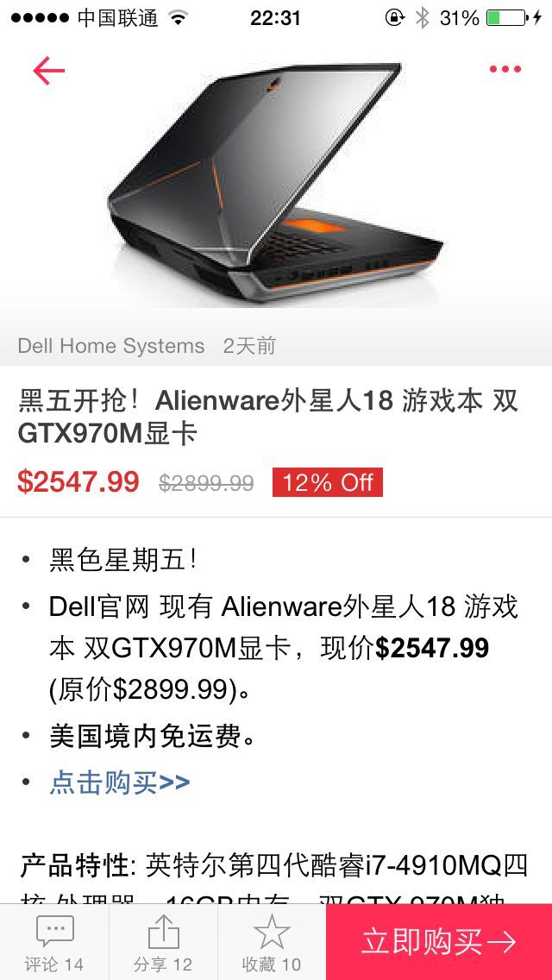552x980 pixels.
Task: Tap the 12% Off discount badge
Action: tap(328, 482)
